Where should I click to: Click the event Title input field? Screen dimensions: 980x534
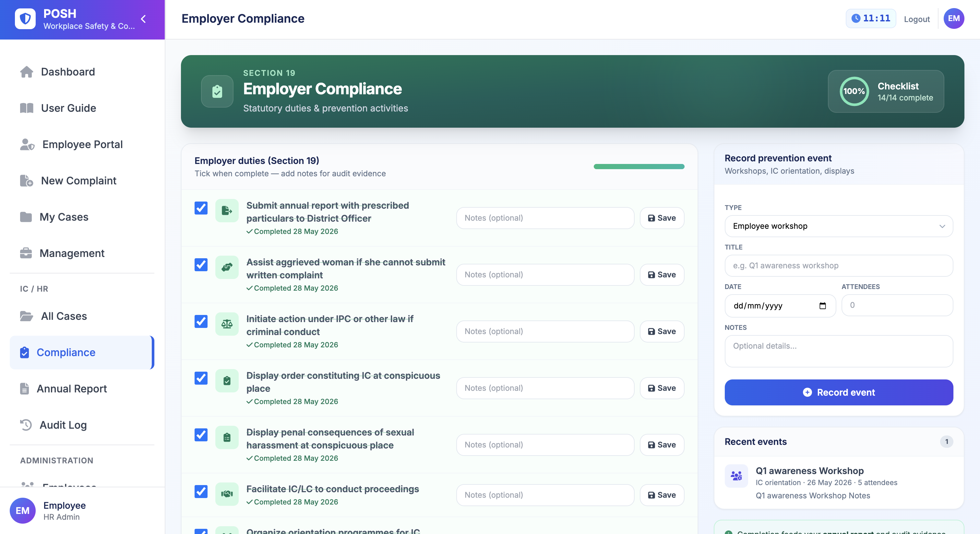(839, 266)
